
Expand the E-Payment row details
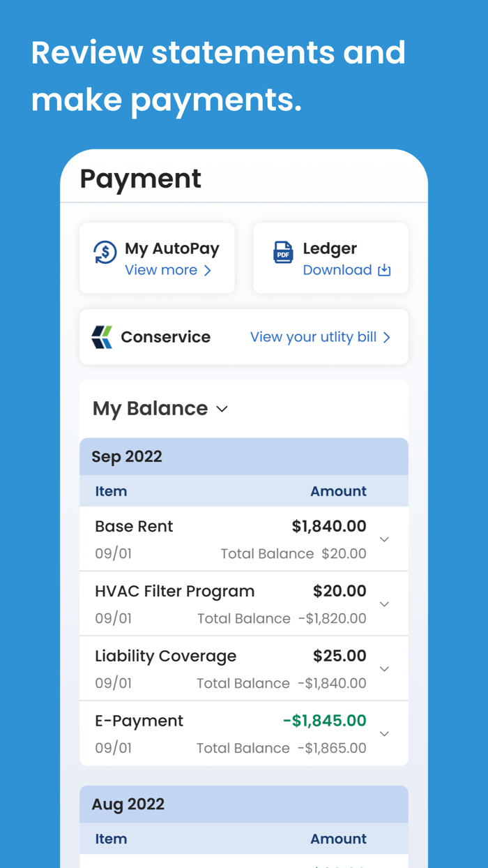click(384, 734)
